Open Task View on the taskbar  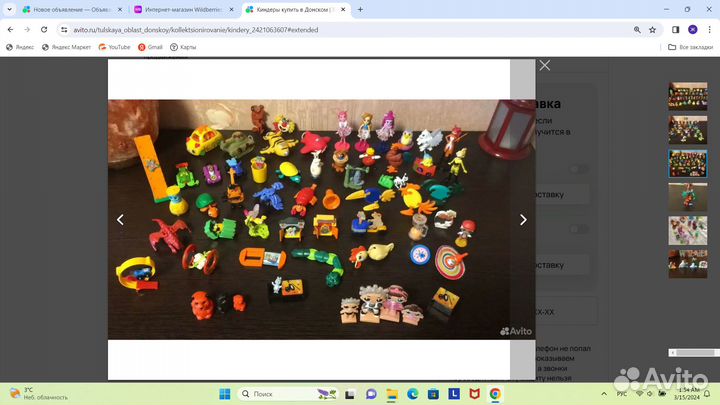click(x=350, y=394)
